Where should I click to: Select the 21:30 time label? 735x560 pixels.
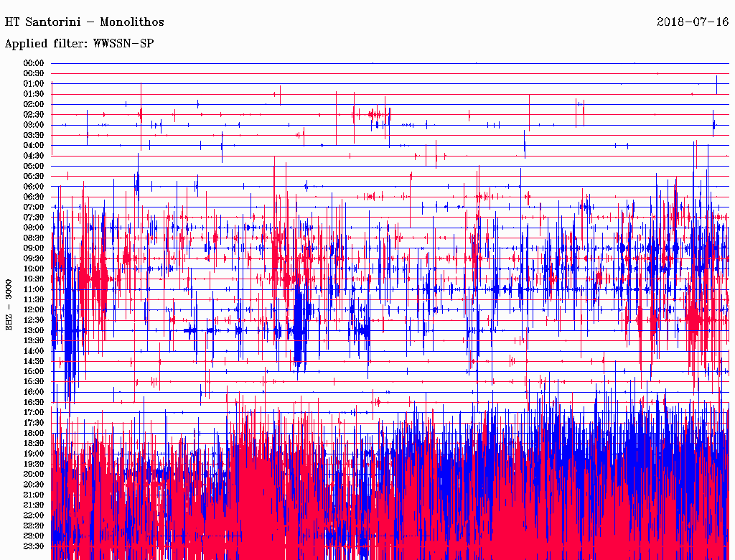(33, 505)
